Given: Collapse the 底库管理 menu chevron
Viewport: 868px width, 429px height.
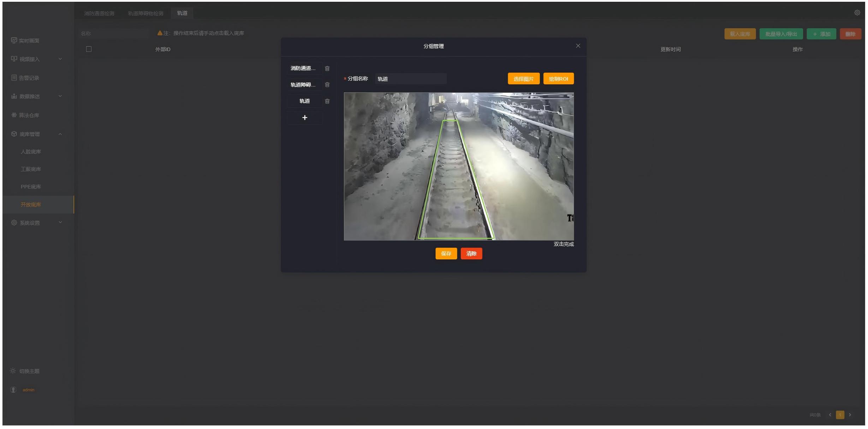Looking at the screenshot, I should (x=60, y=134).
